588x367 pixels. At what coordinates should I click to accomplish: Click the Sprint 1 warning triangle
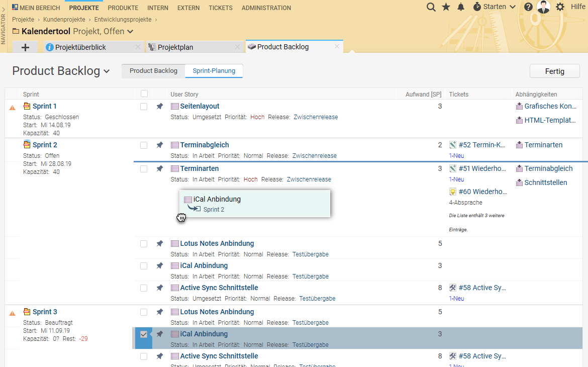(13, 107)
